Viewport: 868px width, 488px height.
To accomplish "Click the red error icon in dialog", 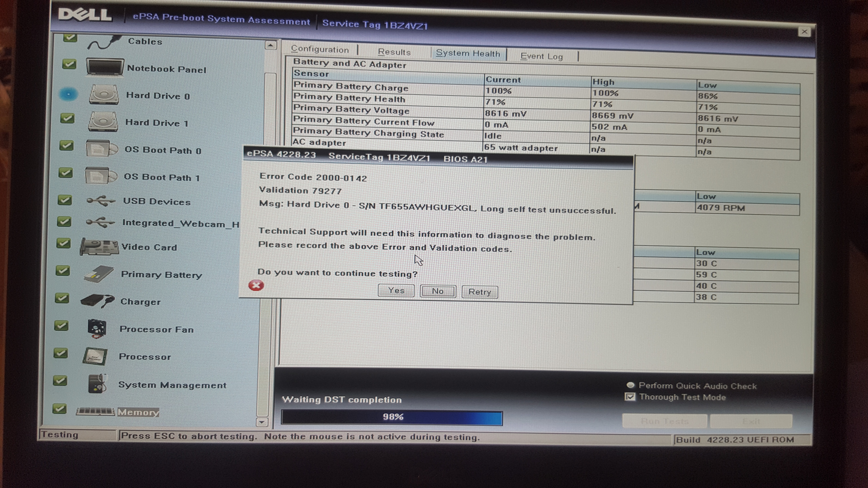I will [x=256, y=285].
